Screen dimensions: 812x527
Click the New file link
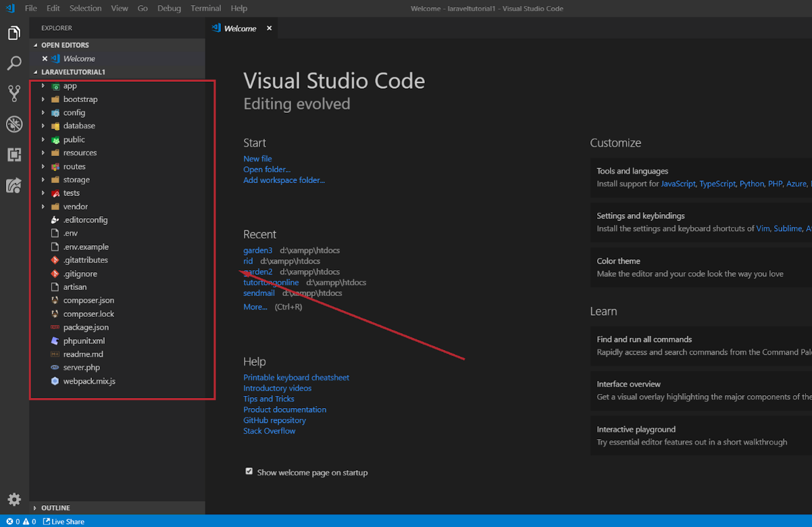click(257, 159)
